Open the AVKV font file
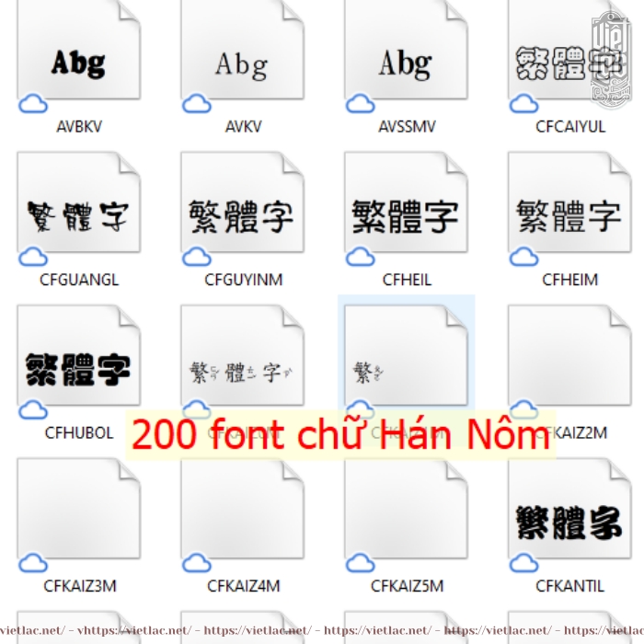Viewport: 644px width, 644px height. pyautogui.click(x=242, y=55)
